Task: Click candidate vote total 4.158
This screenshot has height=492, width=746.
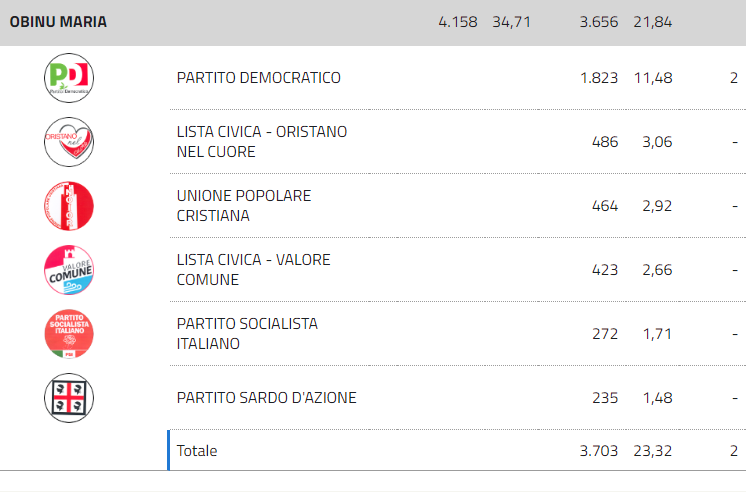Action: point(458,22)
